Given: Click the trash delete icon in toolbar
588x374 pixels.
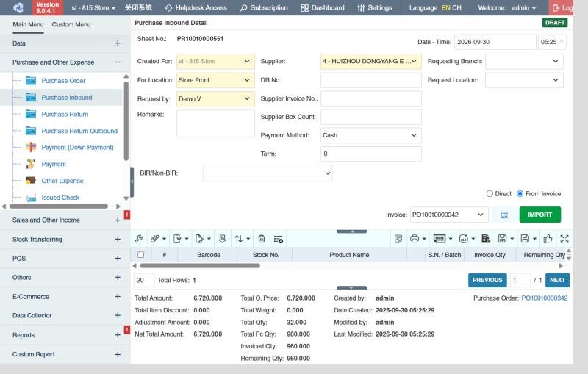Looking at the screenshot, I should click(x=262, y=239).
